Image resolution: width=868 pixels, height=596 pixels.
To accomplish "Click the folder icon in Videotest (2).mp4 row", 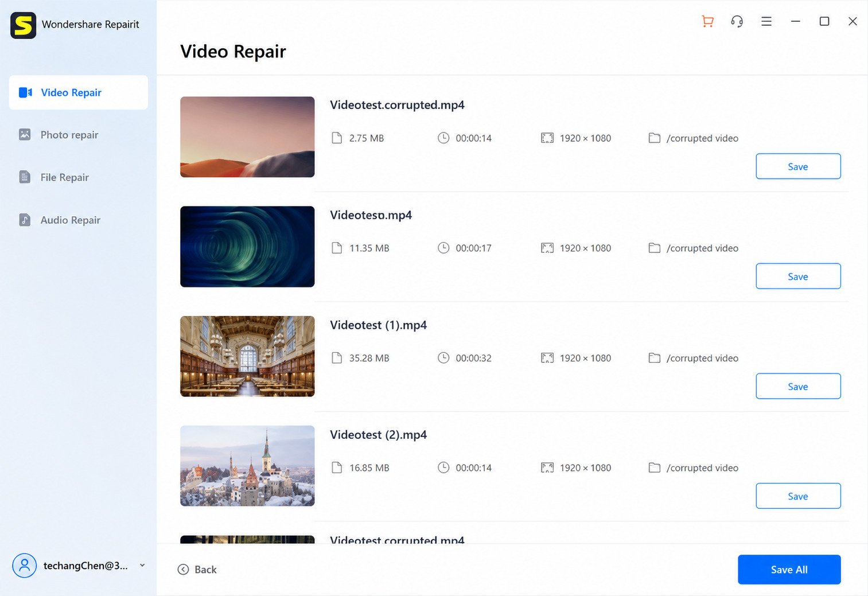I will point(654,468).
